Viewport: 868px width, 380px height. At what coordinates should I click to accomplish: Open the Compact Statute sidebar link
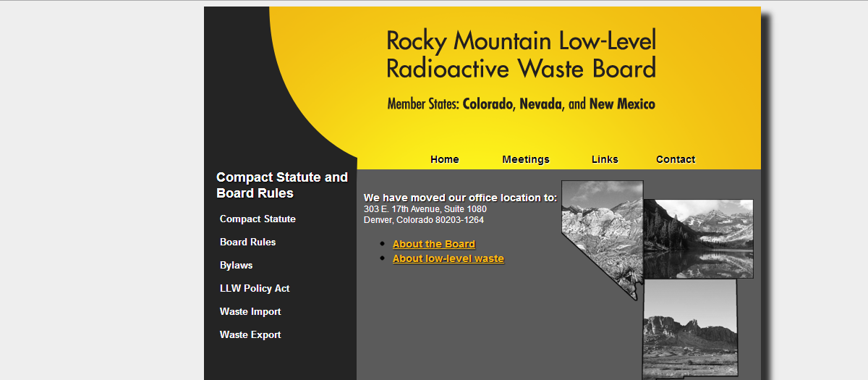[258, 219]
